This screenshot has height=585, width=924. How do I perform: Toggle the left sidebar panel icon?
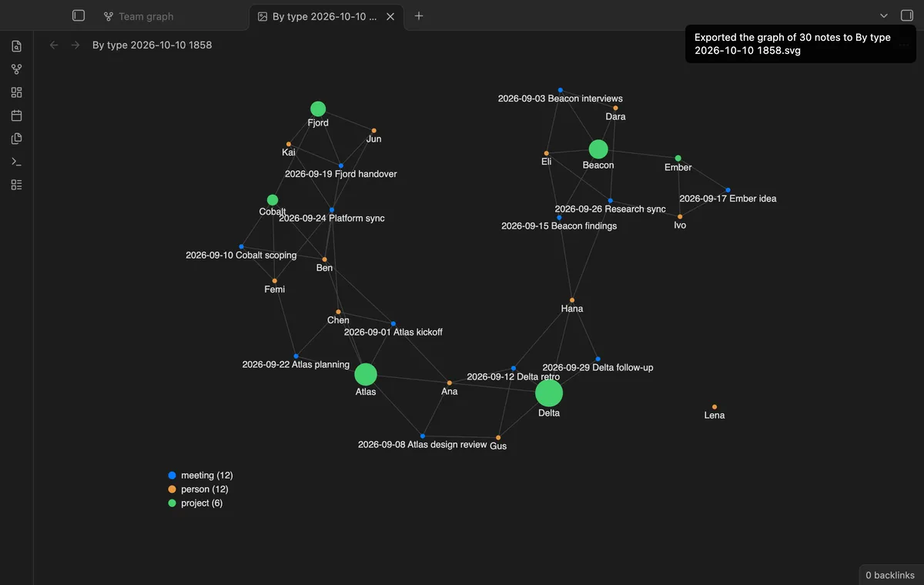coord(78,15)
